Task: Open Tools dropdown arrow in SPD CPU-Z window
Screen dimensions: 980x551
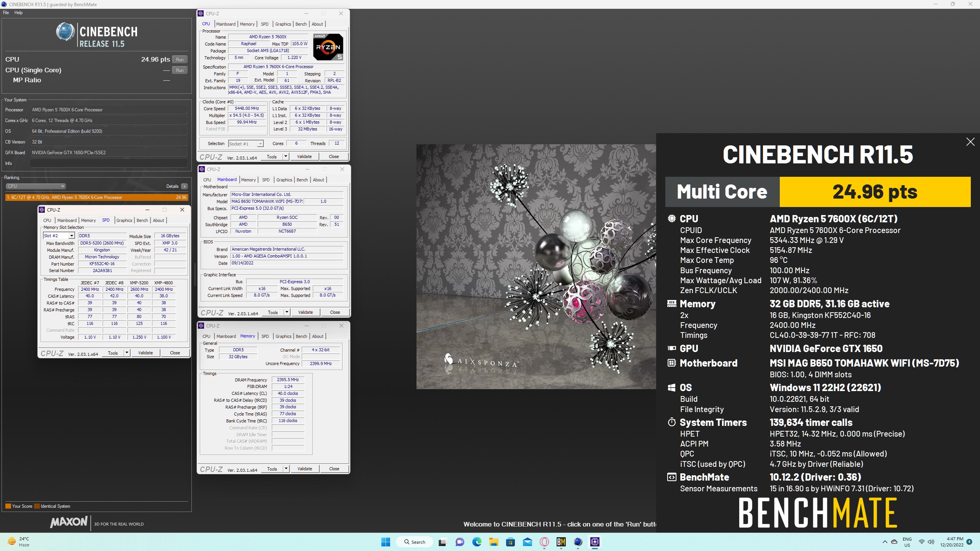Action: pyautogui.click(x=127, y=353)
